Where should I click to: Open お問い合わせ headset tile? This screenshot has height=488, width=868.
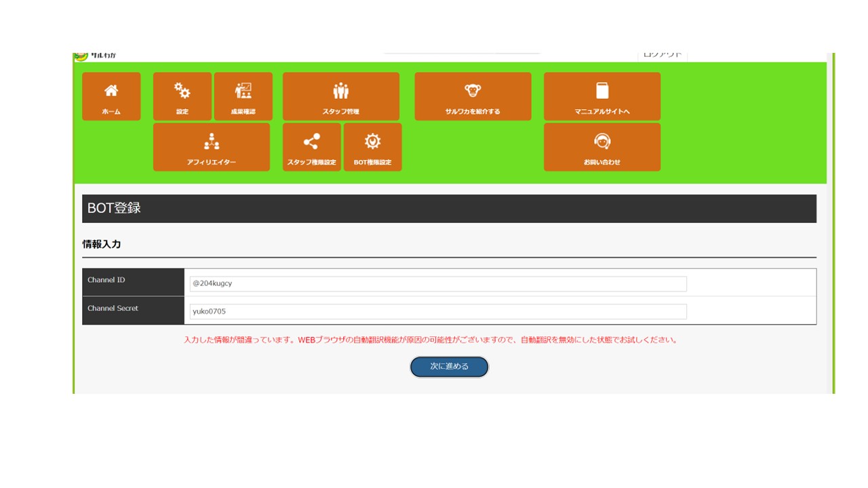[x=602, y=147]
